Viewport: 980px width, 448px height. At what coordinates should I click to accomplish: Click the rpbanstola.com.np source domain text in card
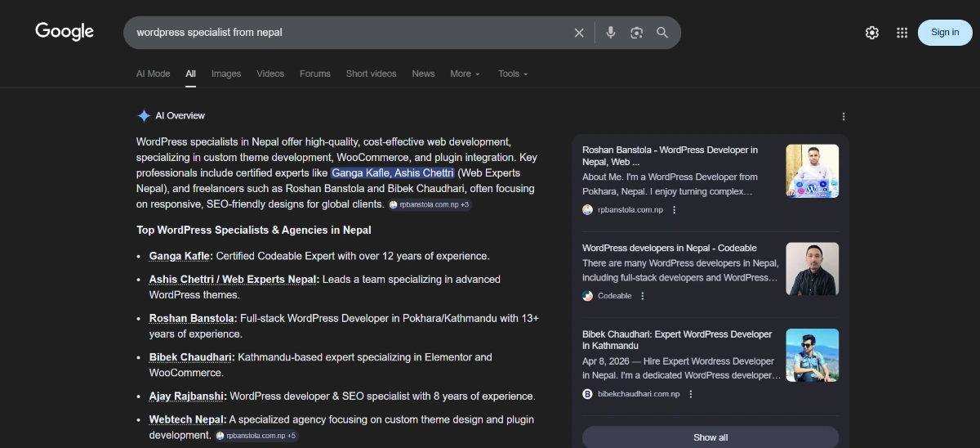(x=630, y=210)
